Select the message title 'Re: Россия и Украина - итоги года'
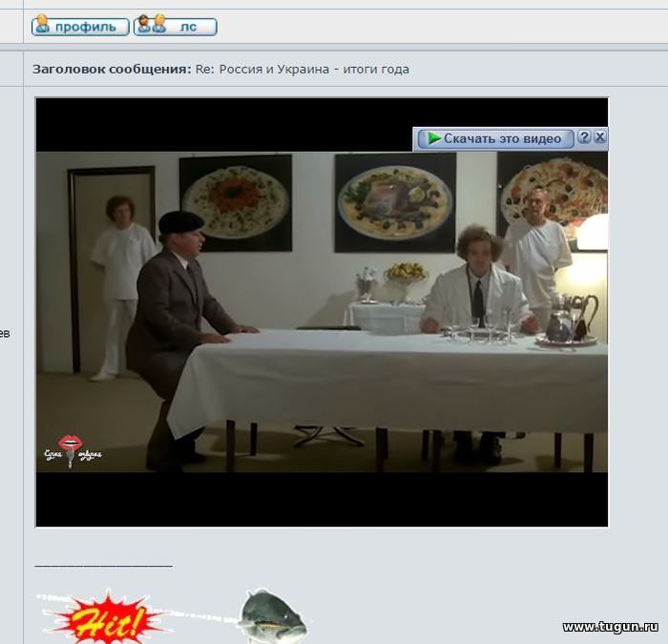The width and height of the screenshot is (668, 644). pos(303,69)
